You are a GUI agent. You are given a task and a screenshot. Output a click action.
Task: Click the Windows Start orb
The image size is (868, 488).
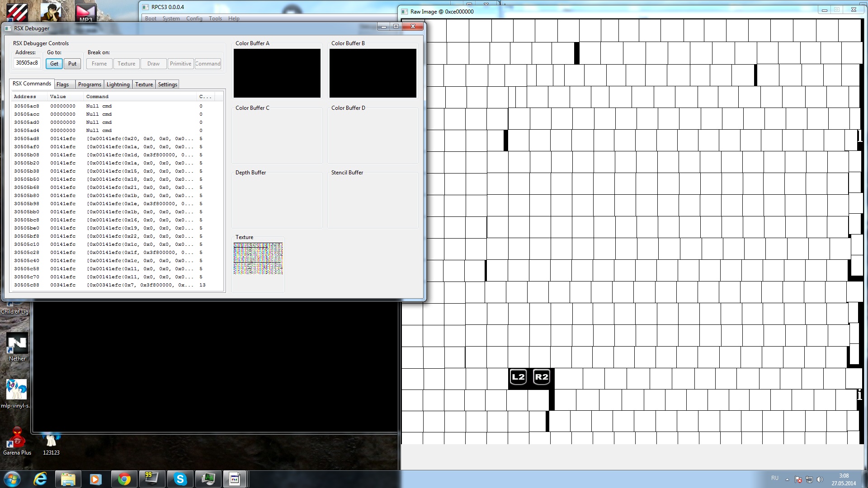[x=12, y=479]
